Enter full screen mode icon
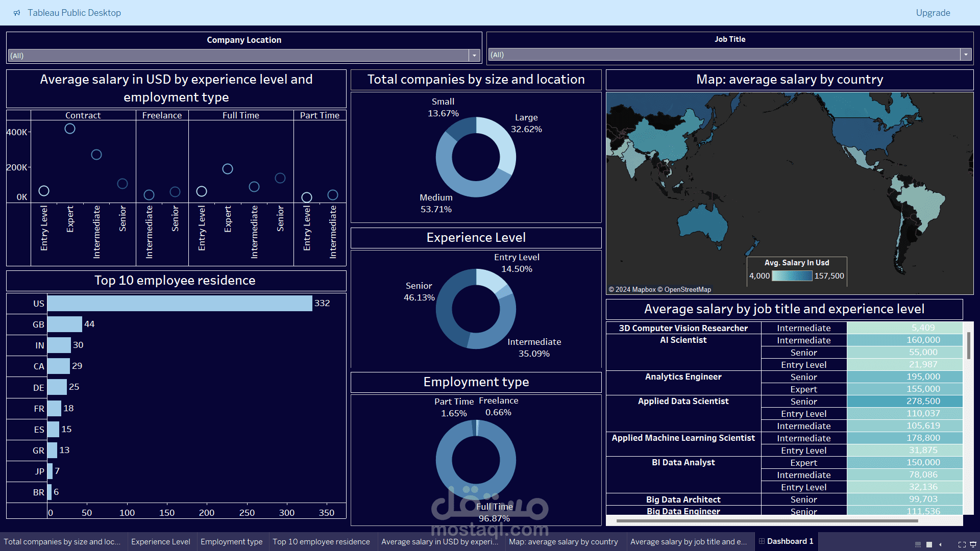 [x=962, y=544]
